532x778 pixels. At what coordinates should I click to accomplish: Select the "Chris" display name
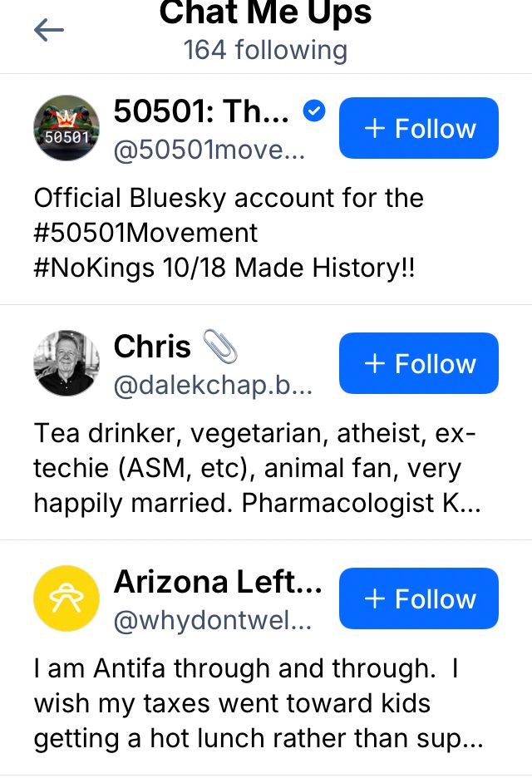(x=152, y=347)
